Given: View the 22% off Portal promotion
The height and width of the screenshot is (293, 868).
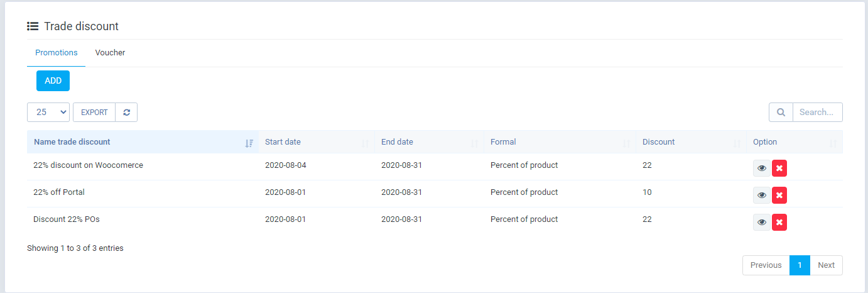Looking at the screenshot, I should coord(761,196).
